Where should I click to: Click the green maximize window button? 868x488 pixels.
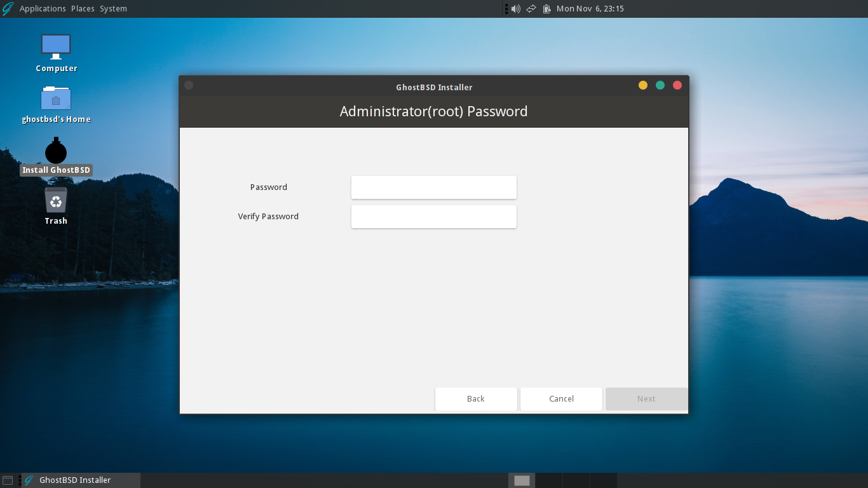click(x=660, y=85)
